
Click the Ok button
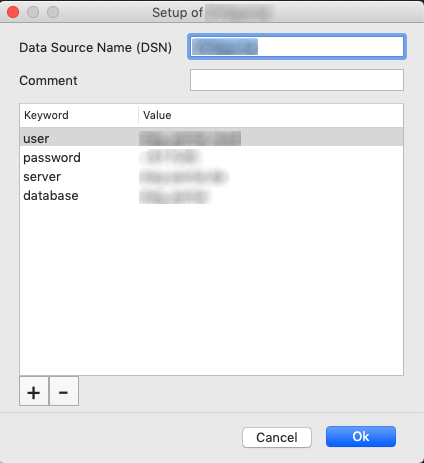coord(361,437)
